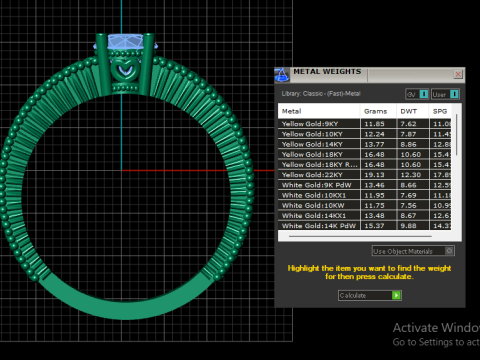Select the Yellow Gold:14KY row
480x360 pixels.
(x=365, y=144)
